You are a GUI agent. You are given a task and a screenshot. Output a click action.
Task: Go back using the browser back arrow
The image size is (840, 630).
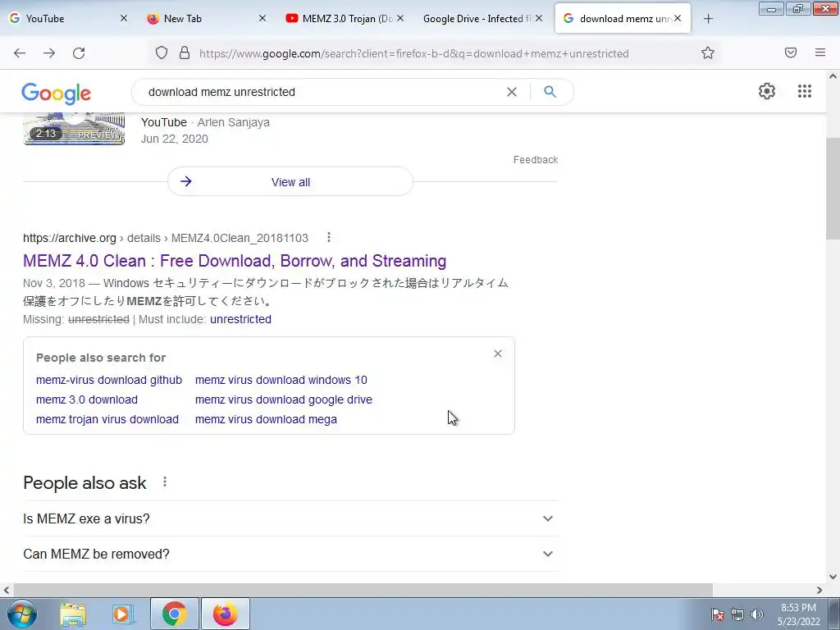pos(20,53)
